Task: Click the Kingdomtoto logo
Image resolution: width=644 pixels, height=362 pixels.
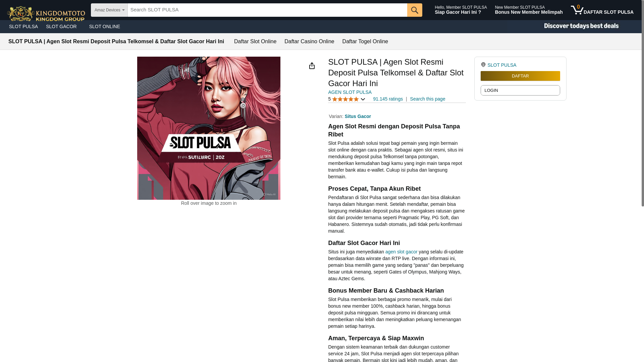Action: [46, 13]
